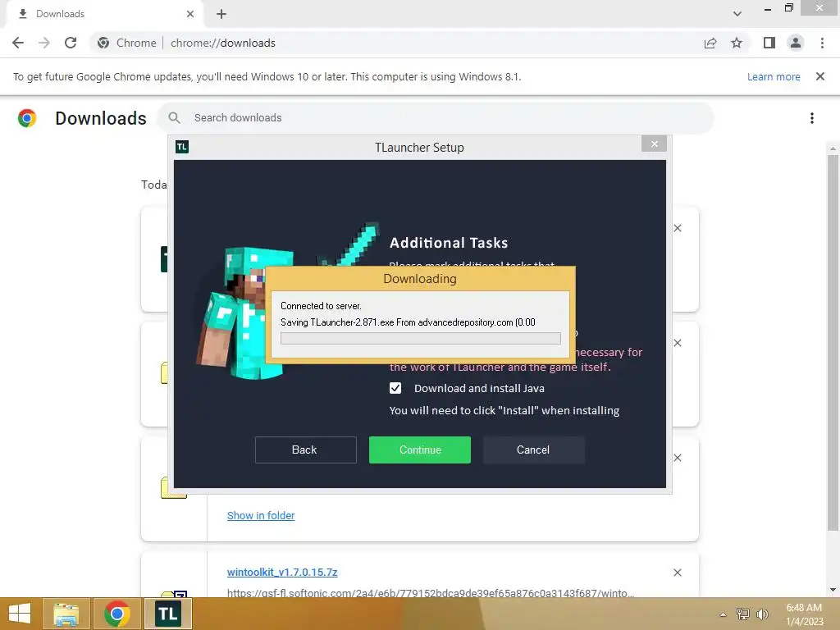Viewport: 840px width, 630px height.
Task: Open a new tab with plus button
Action: (221, 14)
